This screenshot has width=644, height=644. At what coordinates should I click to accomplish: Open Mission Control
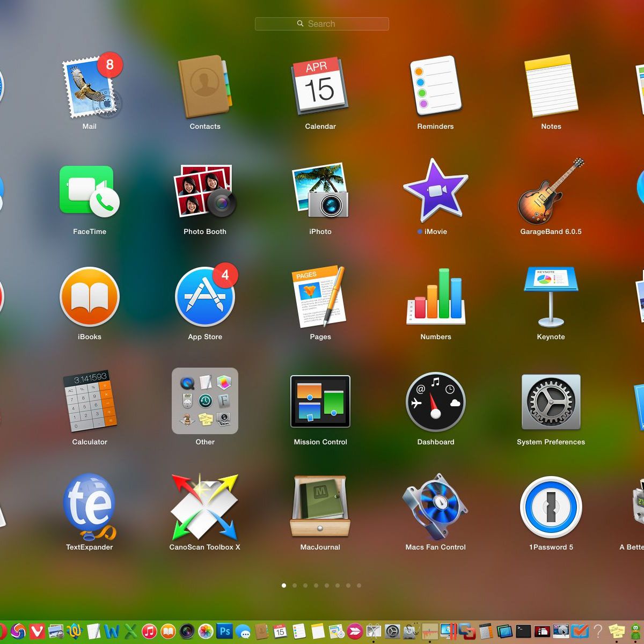(320, 402)
